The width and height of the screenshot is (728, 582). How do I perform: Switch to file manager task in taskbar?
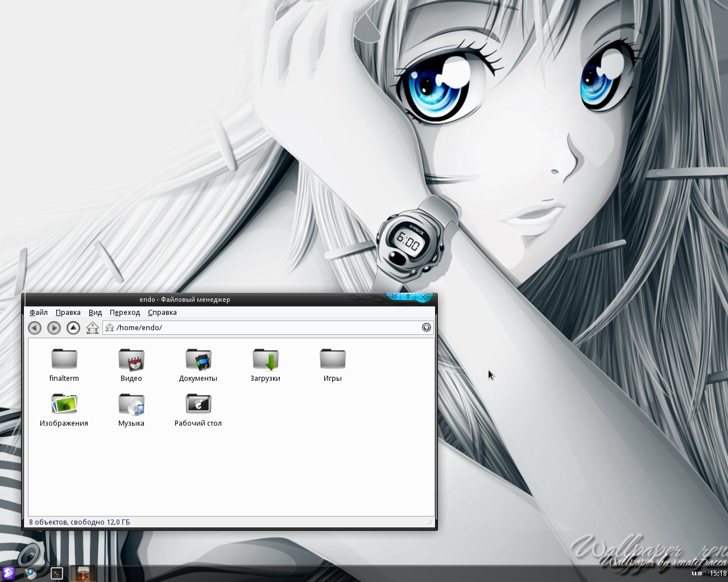pyautogui.click(x=84, y=573)
